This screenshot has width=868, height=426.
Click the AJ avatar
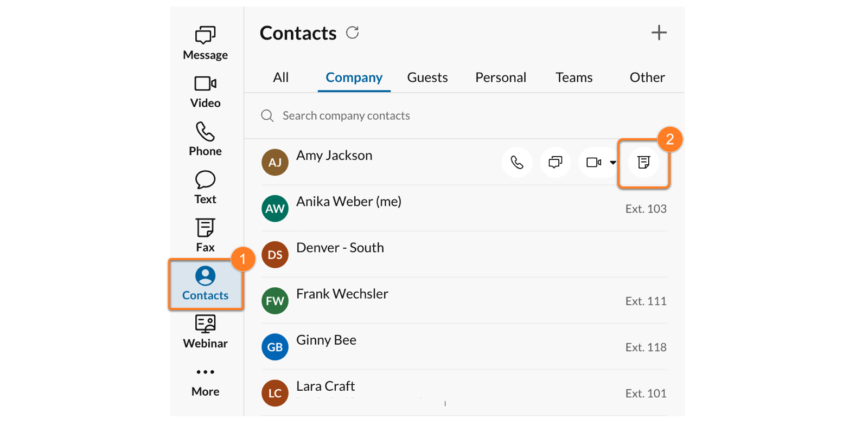click(275, 162)
